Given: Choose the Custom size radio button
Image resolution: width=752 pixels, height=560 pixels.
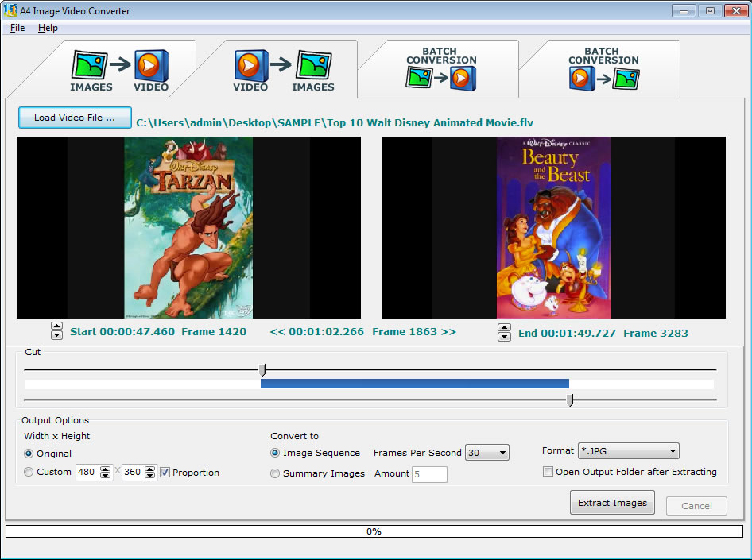Looking at the screenshot, I should (x=29, y=473).
